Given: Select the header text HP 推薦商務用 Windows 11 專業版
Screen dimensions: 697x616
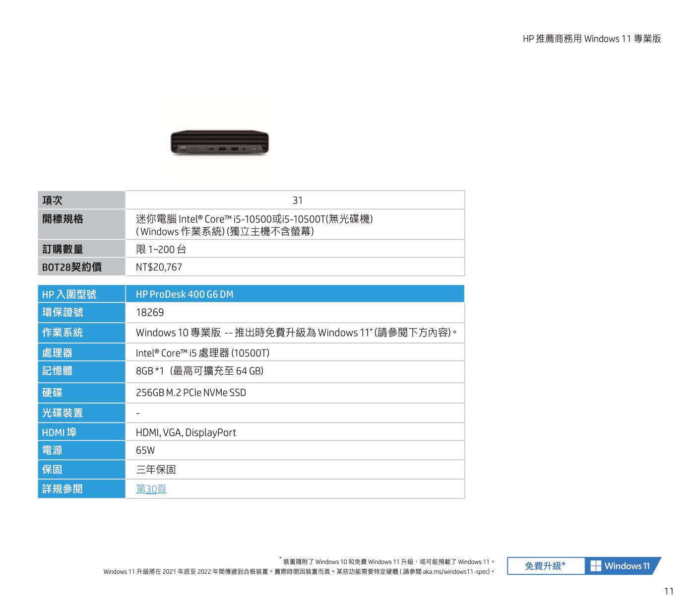Looking at the screenshot, I should [592, 39].
